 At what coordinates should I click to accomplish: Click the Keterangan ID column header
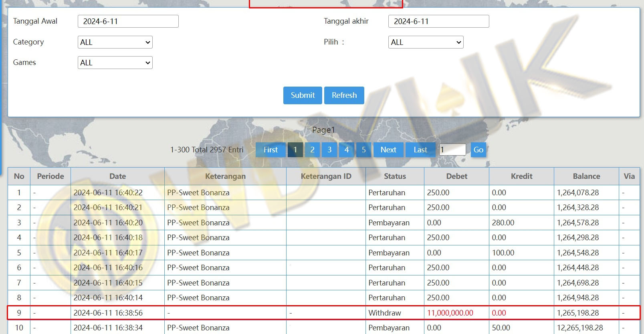326,176
